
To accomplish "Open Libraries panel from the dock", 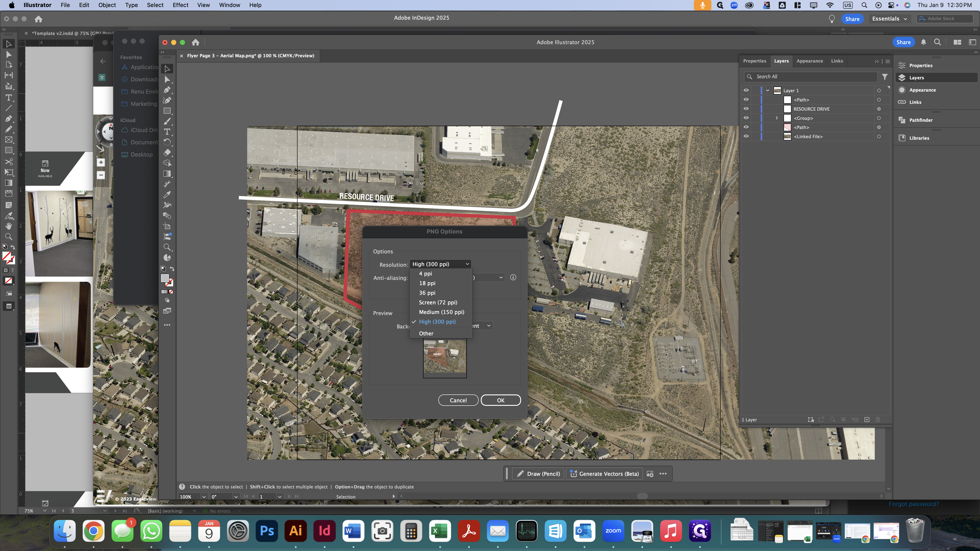I will tap(919, 138).
